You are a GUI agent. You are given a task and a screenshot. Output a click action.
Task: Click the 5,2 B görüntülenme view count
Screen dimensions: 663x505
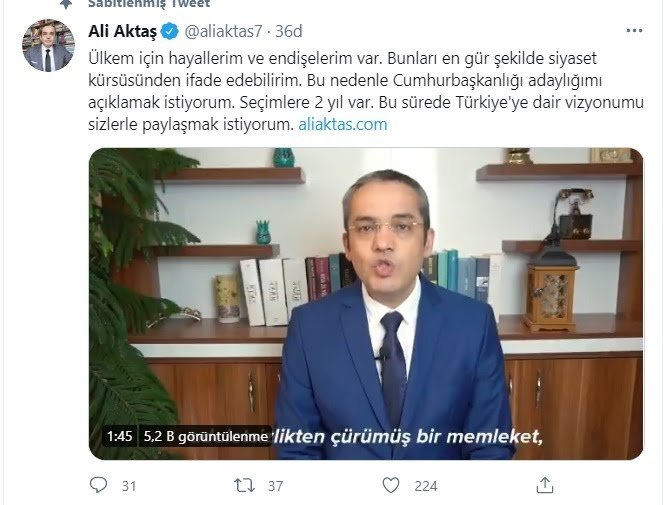click(x=205, y=436)
